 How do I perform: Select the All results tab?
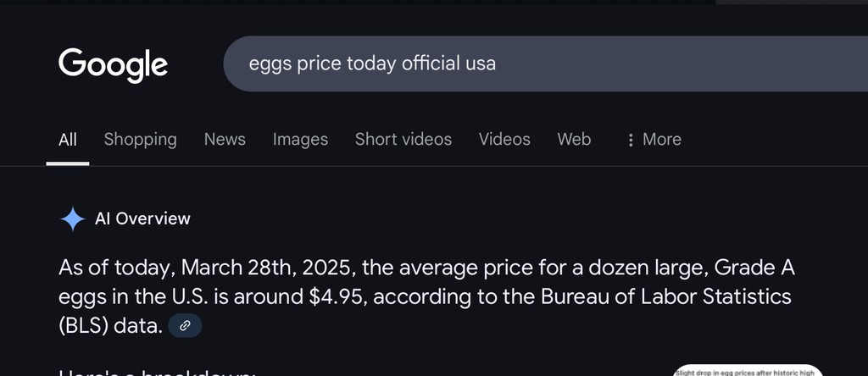(68, 140)
